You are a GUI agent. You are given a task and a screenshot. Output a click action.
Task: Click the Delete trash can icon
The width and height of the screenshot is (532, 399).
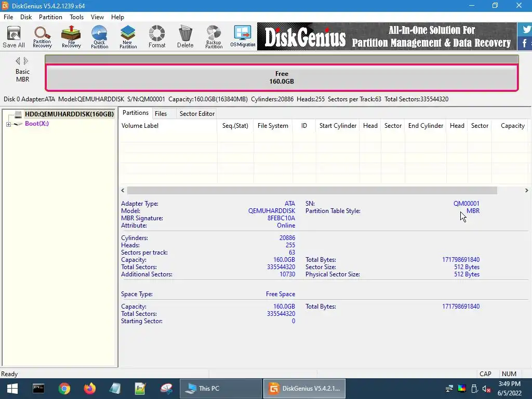pyautogui.click(x=185, y=37)
